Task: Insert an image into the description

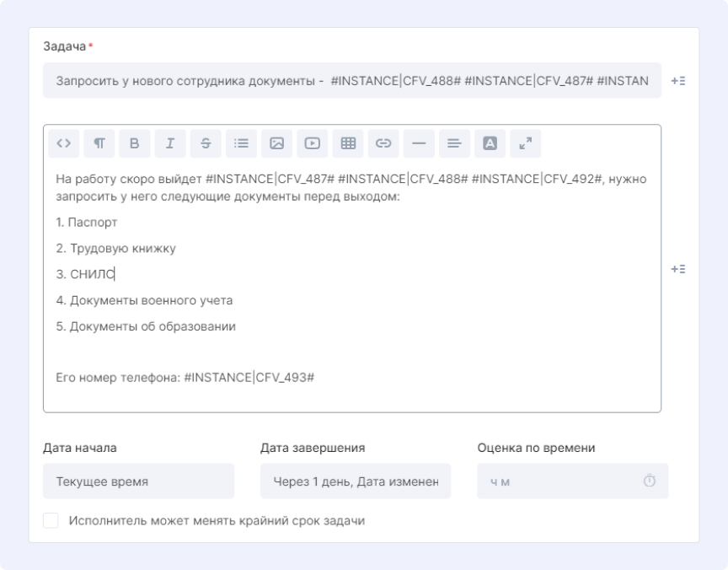Action: [276, 143]
